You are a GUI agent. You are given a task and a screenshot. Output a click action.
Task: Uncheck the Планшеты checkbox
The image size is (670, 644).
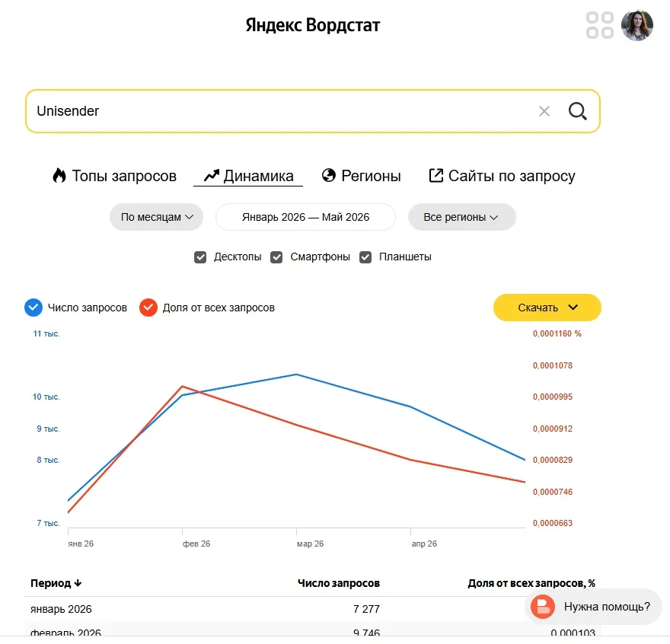[365, 257]
